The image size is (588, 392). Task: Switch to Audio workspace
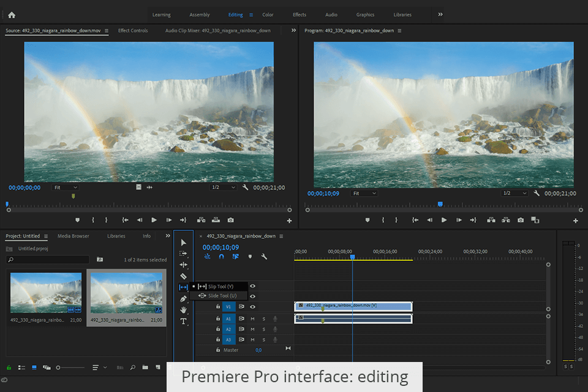coord(331,15)
